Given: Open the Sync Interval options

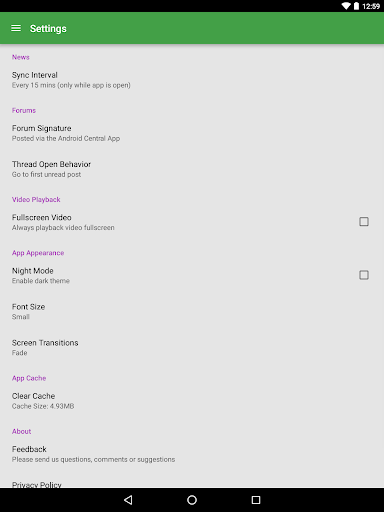Looking at the screenshot, I should [192, 80].
